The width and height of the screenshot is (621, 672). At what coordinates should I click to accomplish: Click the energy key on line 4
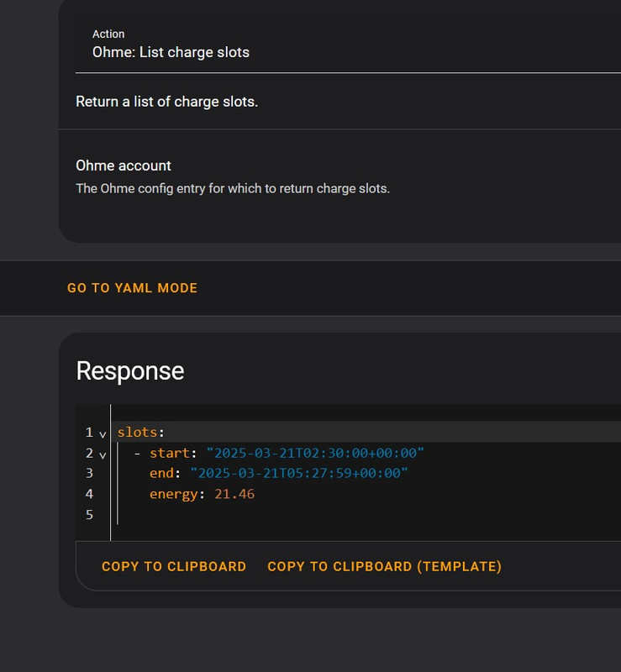(x=173, y=494)
